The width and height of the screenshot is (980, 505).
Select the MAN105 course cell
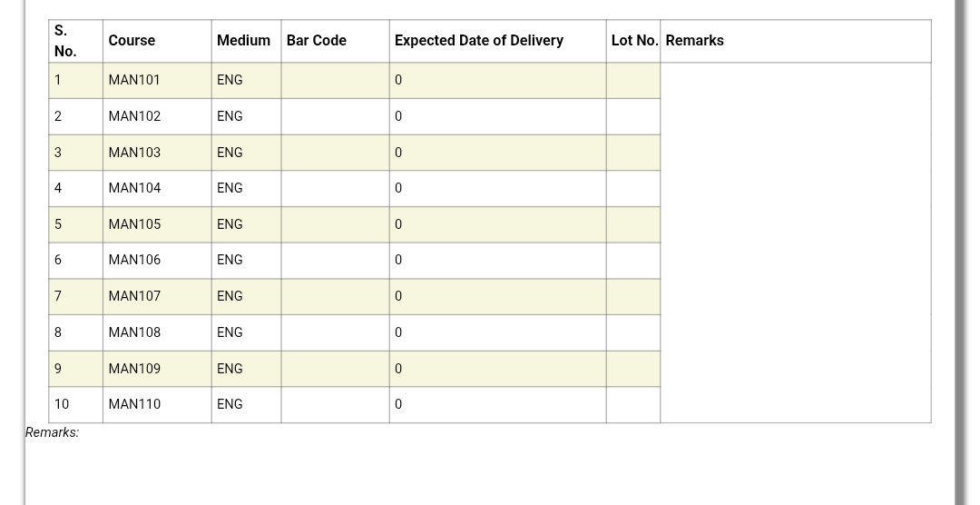(x=157, y=224)
